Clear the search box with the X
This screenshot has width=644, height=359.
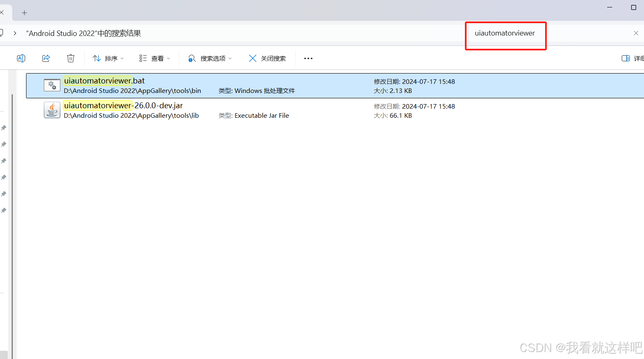tap(636, 33)
